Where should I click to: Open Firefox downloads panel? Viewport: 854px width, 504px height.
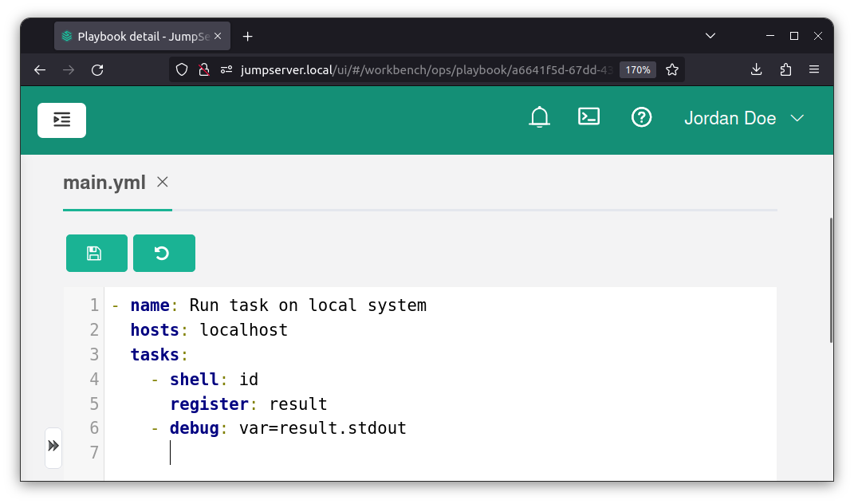(x=757, y=70)
